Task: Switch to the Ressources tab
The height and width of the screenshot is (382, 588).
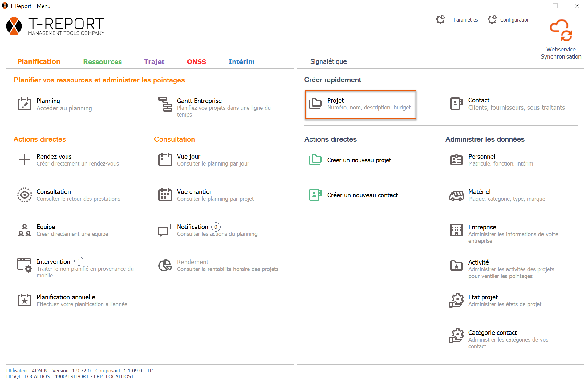Action: [x=102, y=62]
